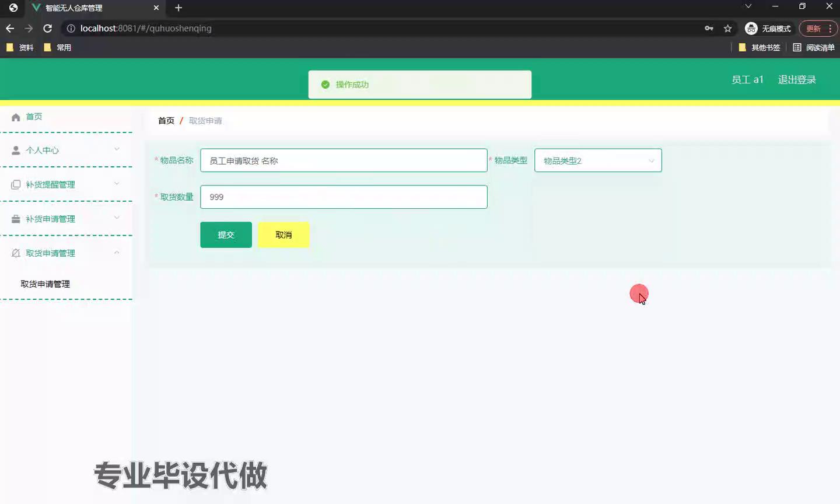
Task: Click the person icon next to 个人中心
Action: coord(16,150)
